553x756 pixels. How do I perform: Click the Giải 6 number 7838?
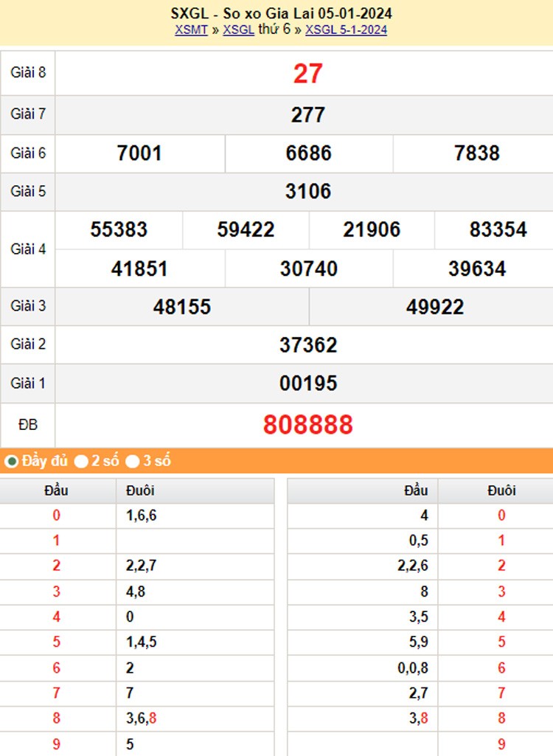coord(477,153)
